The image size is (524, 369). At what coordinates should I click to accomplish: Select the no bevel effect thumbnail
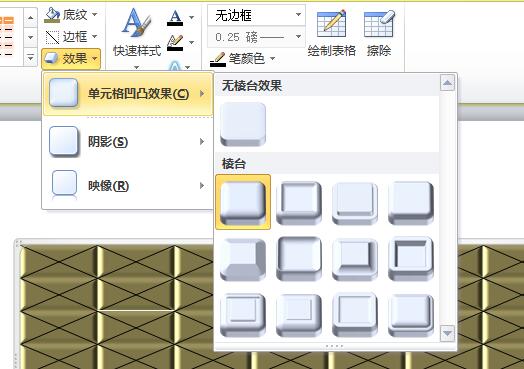pos(243,124)
